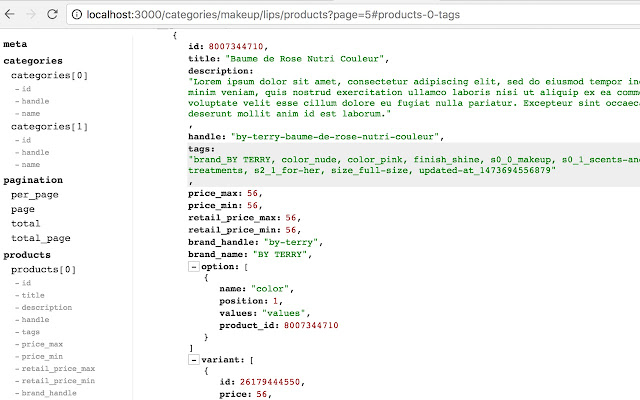Image resolution: width=640 pixels, height=400 pixels.
Task: Click option name value "color"
Action: (270, 289)
